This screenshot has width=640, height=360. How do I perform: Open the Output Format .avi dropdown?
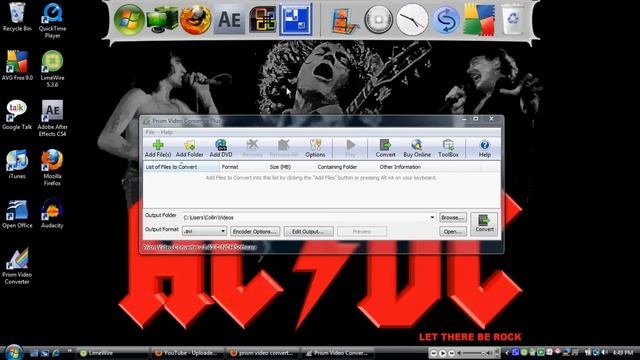click(x=204, y=231)
